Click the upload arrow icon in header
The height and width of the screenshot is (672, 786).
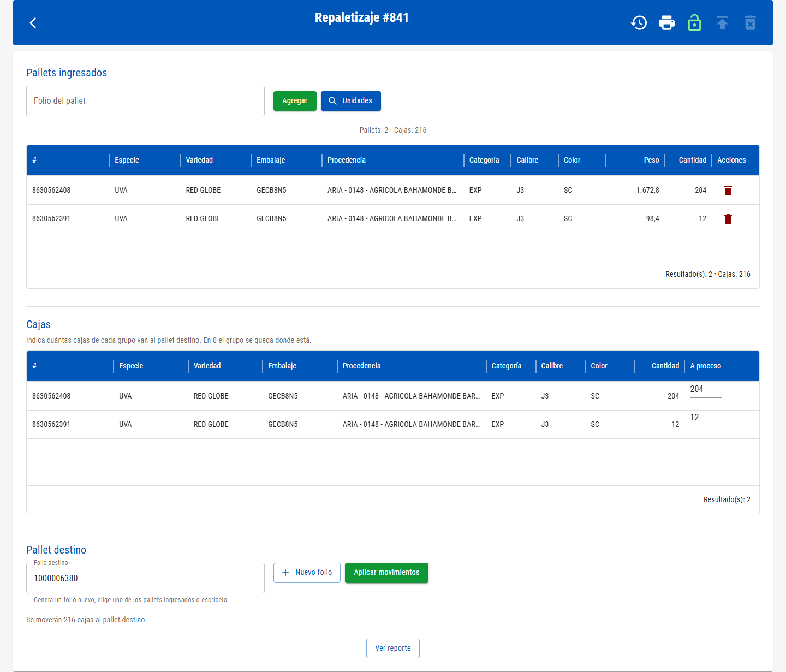(722, 23)
